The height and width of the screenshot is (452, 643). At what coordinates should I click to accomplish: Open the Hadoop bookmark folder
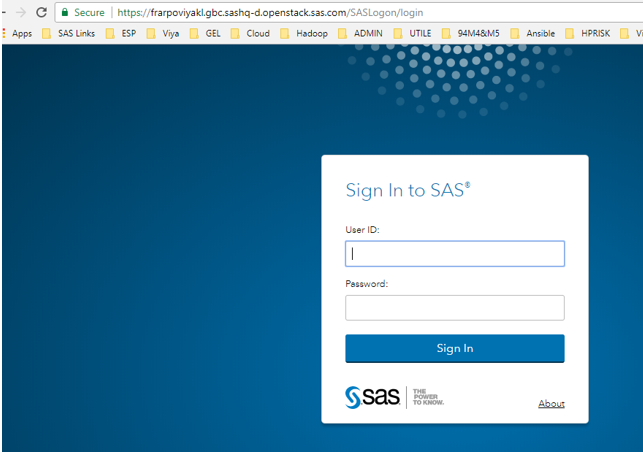(304, 33)
